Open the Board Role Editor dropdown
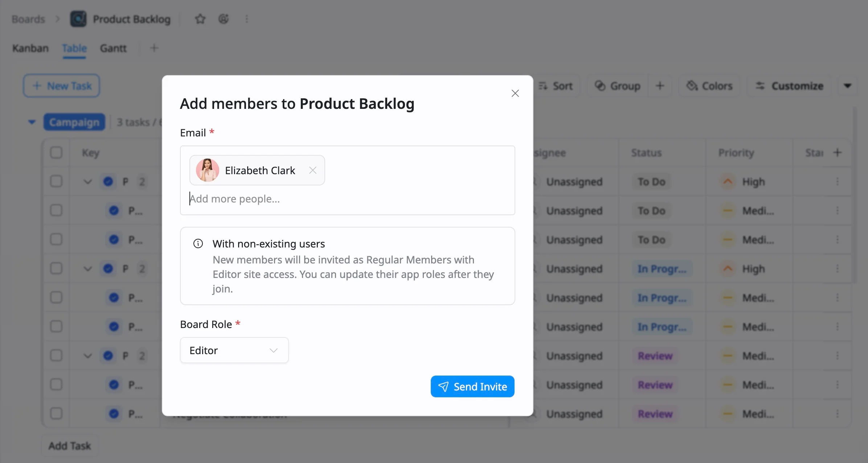Screen dimensions: 868x463 tap(234, 350)
